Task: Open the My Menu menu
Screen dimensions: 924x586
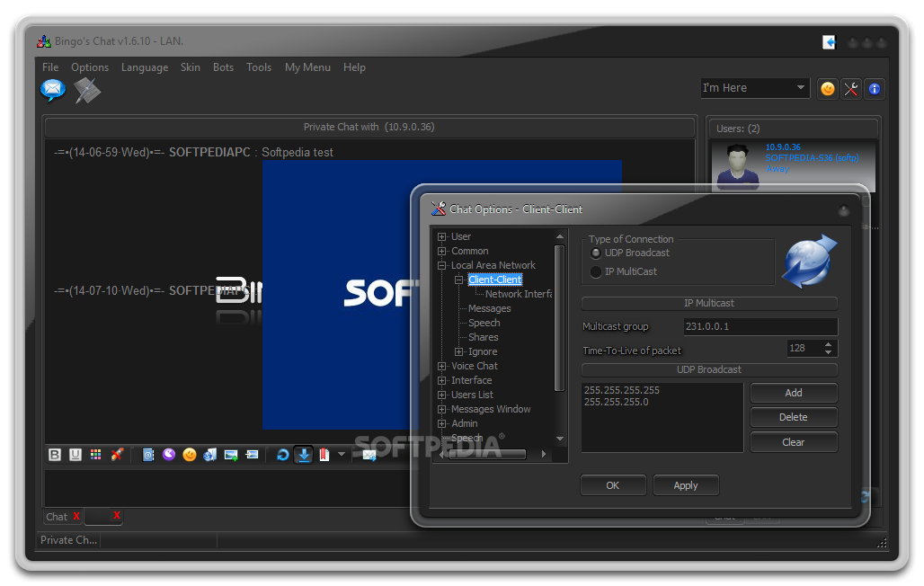Action: 307,67
